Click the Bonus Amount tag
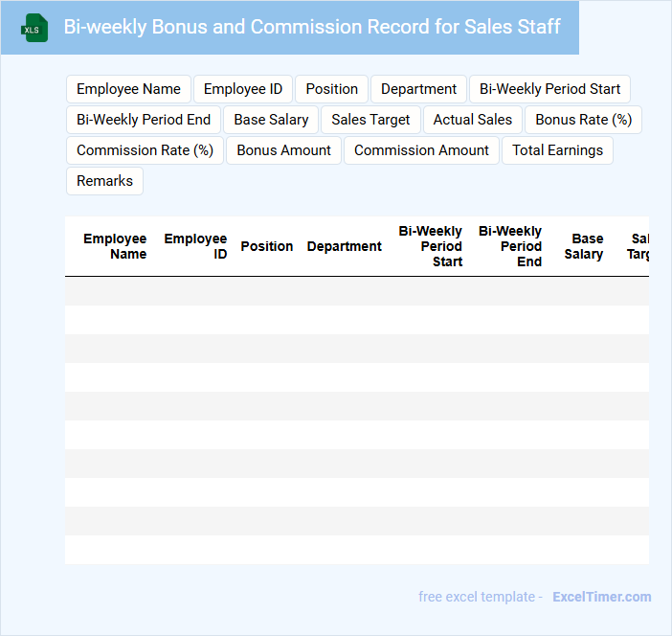Image resolution: width=672 pixels, height=636 pixels. click(283, 150)
